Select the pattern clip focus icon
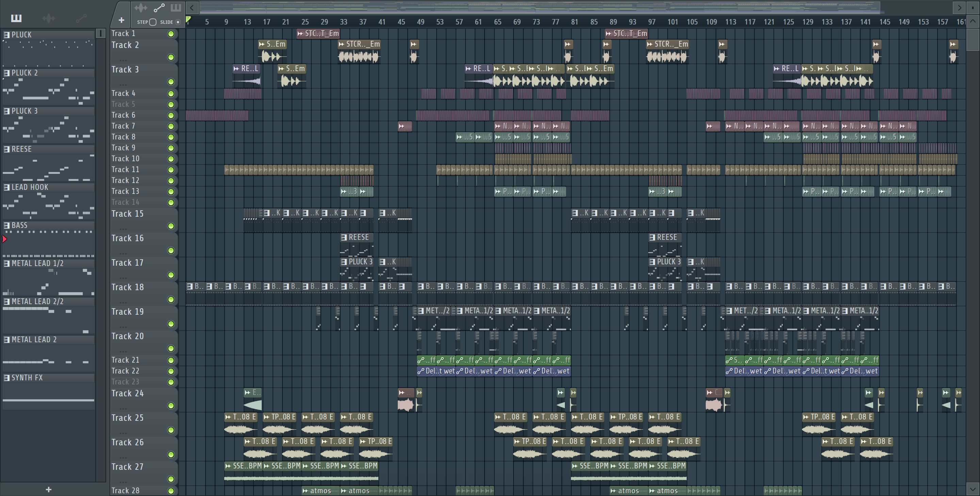980x496 pixels. [x=176, y=7]
